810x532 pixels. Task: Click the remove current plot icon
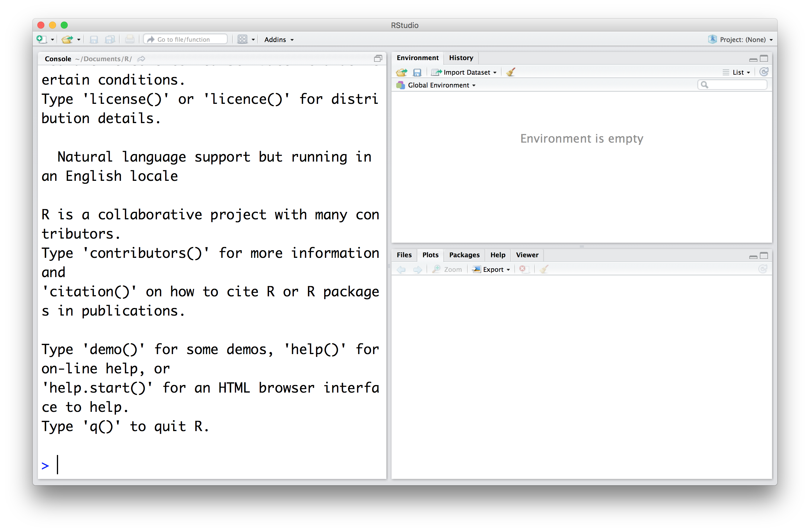pos(523,269)
